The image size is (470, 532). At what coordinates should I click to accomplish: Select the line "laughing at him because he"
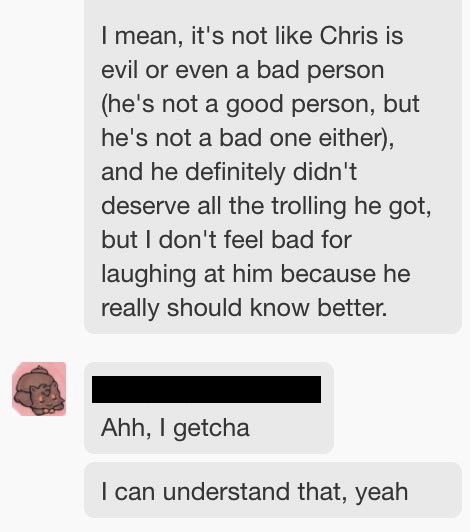click(x=256, y=274)
